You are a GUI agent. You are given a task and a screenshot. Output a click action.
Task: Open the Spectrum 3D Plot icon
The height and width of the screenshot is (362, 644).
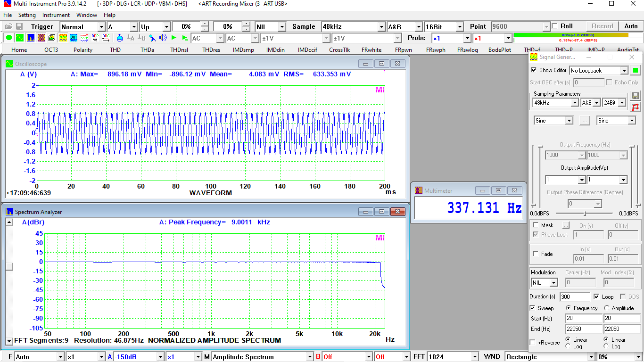(51, 38)
